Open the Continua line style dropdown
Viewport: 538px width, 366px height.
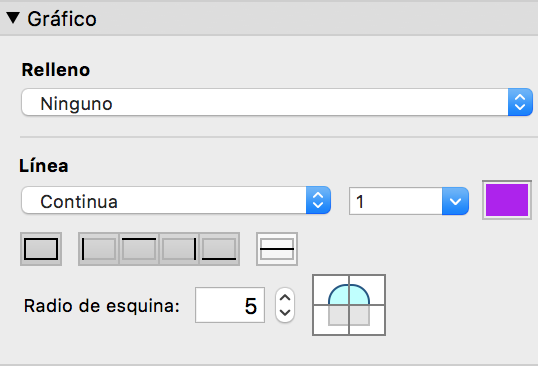pos(176,200)
